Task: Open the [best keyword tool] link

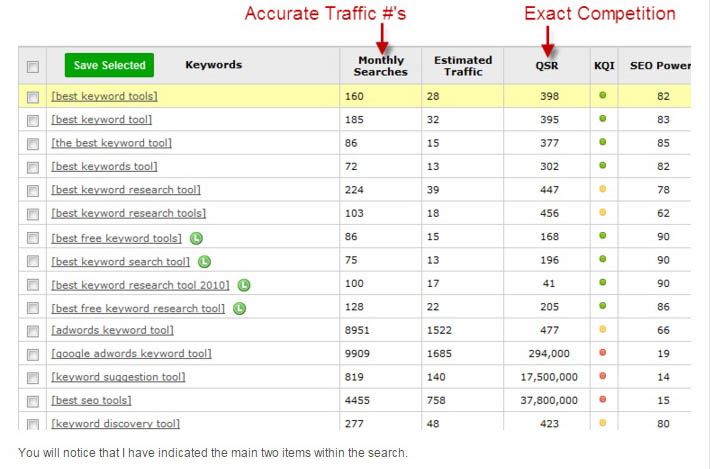Action: tap(101, 120)
